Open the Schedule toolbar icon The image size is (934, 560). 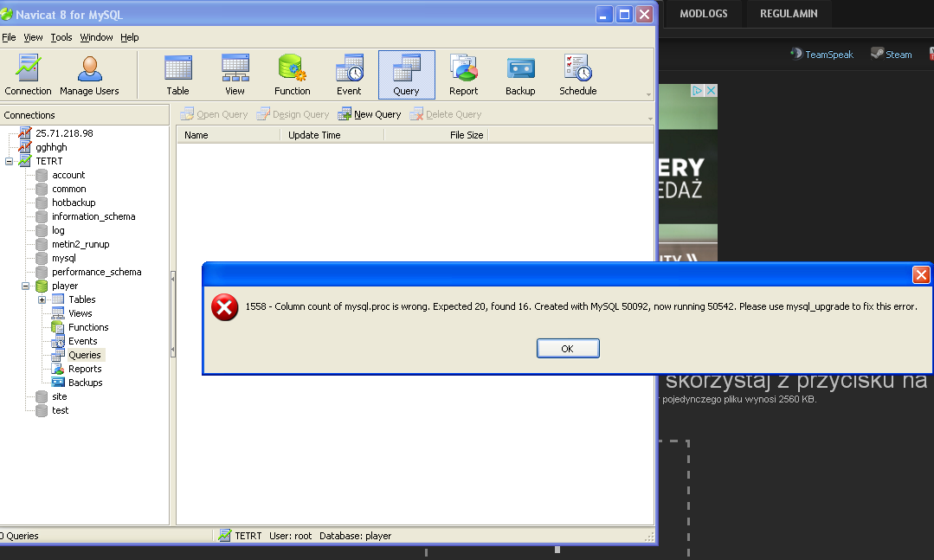(577, 75)
